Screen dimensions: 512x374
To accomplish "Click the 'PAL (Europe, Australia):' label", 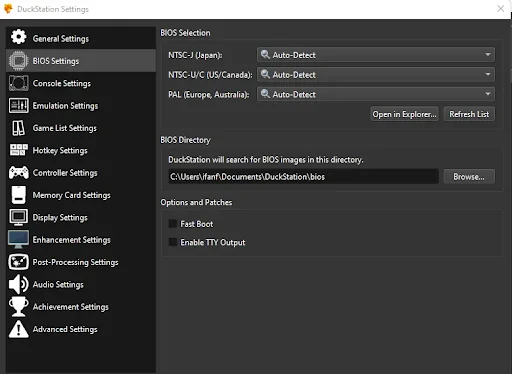I will click(x=209, y=95).
